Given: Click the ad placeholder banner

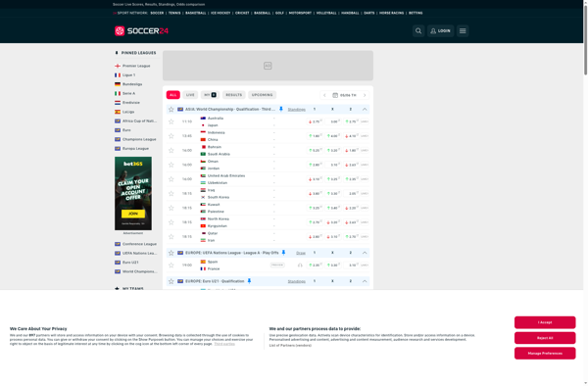Looking at the screenshot, I should coord(268,66).
